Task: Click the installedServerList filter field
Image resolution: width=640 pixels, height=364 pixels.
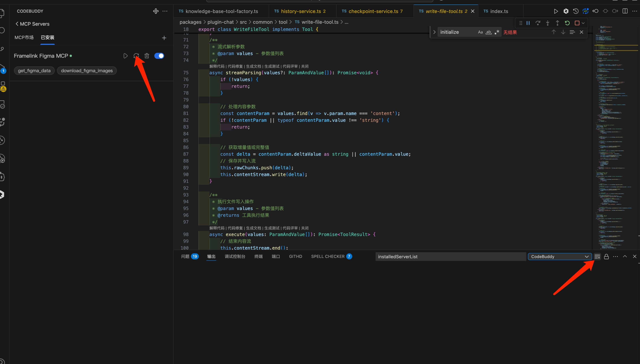Action: coord(450,257)
